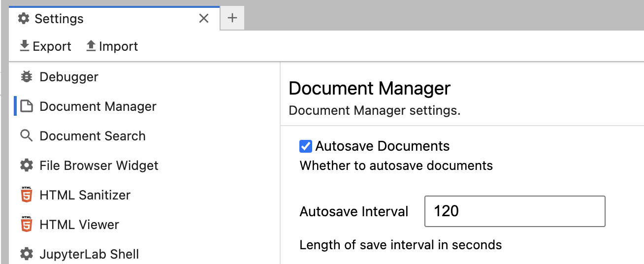Image resolution: width=644 pixels, height=264 pixels.
Task: Click the Settings tab title
Action: click(59, 19)
